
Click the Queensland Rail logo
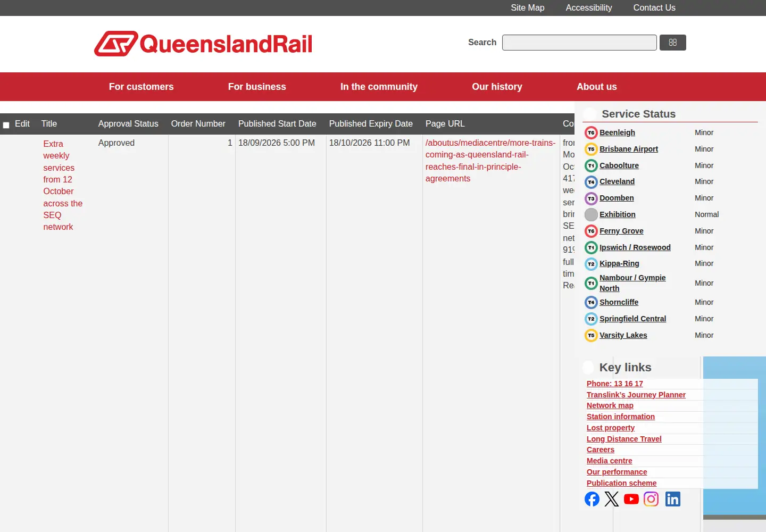pos(203,44)
